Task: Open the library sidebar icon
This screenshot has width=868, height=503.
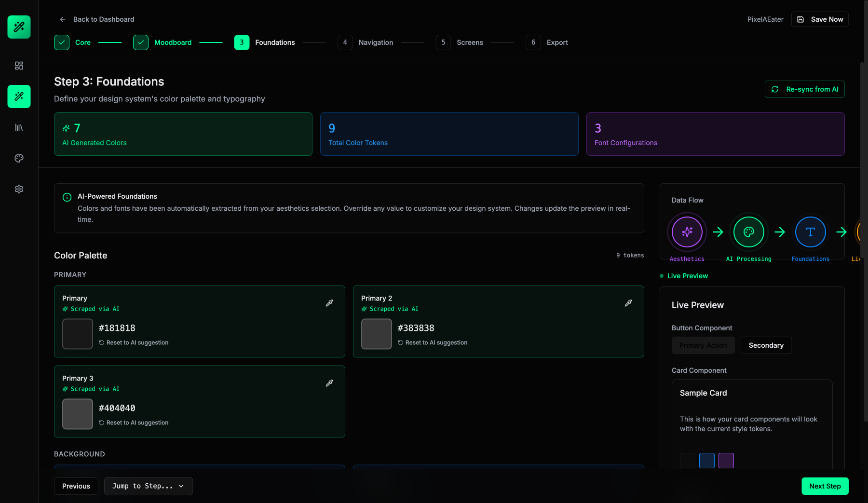Action: tap(19, 127)
